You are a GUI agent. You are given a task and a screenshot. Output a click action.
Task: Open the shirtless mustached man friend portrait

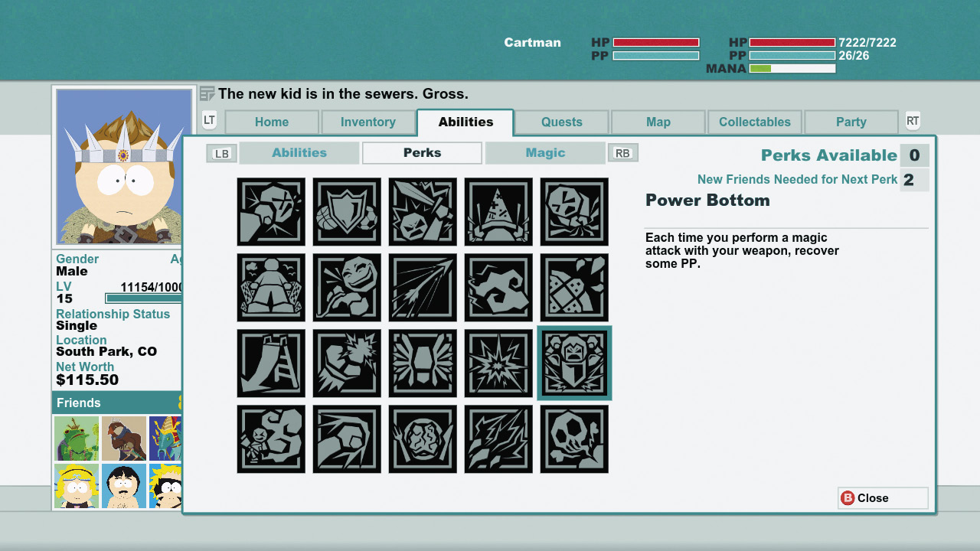tap(124, 486)
